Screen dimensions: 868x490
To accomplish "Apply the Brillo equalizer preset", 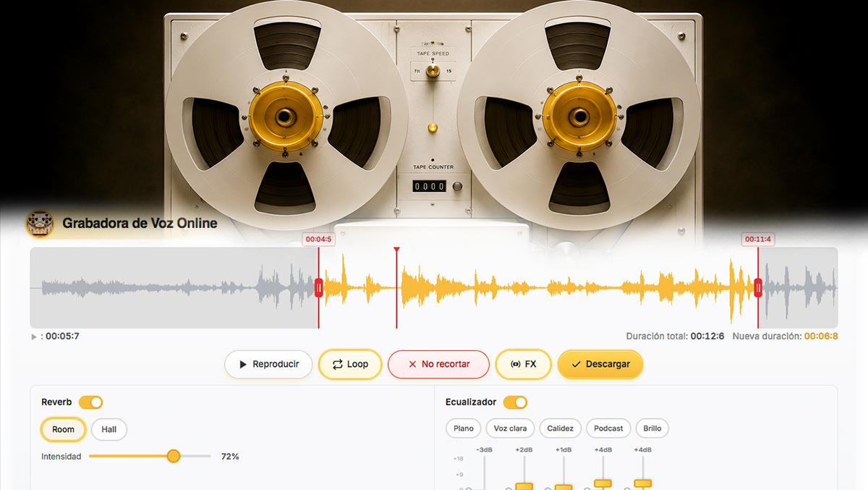I will [x=652, y=428].
